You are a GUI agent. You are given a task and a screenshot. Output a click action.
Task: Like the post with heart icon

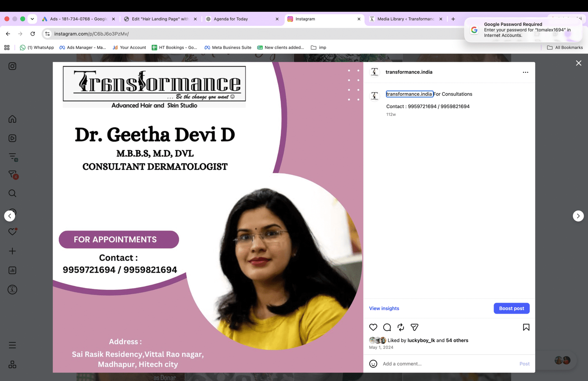(373, 327)
